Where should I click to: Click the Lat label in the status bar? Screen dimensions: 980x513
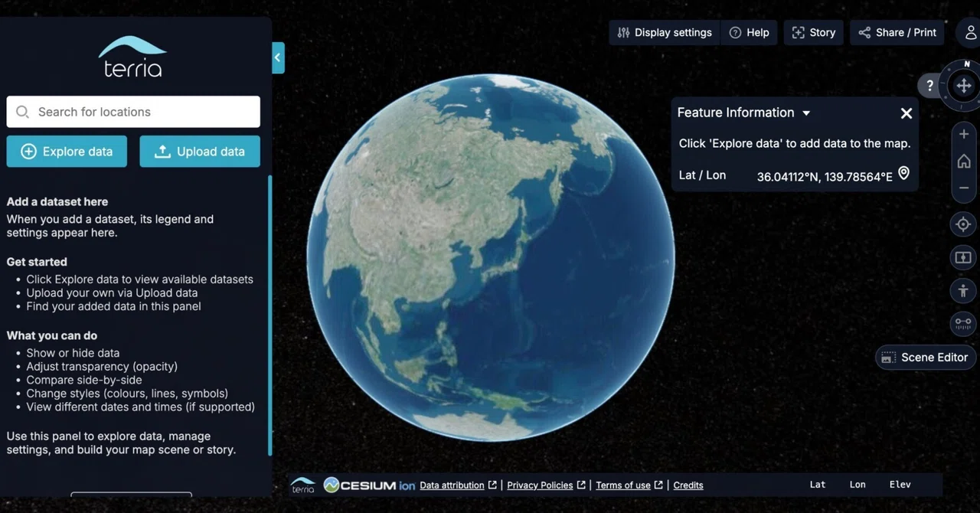pyautogui.click(x=818, y=485)
